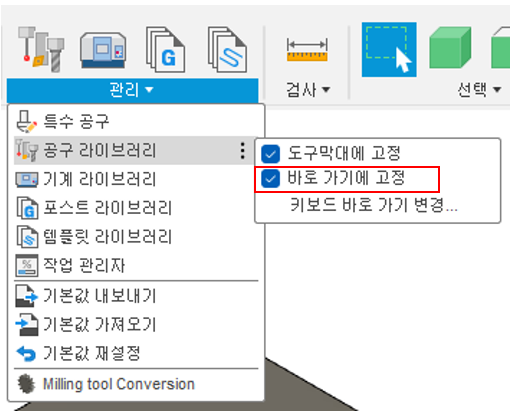Open the Tool Library toolbar icon
This screenshot has height=416, width=513.
click(x=41, y=49)
